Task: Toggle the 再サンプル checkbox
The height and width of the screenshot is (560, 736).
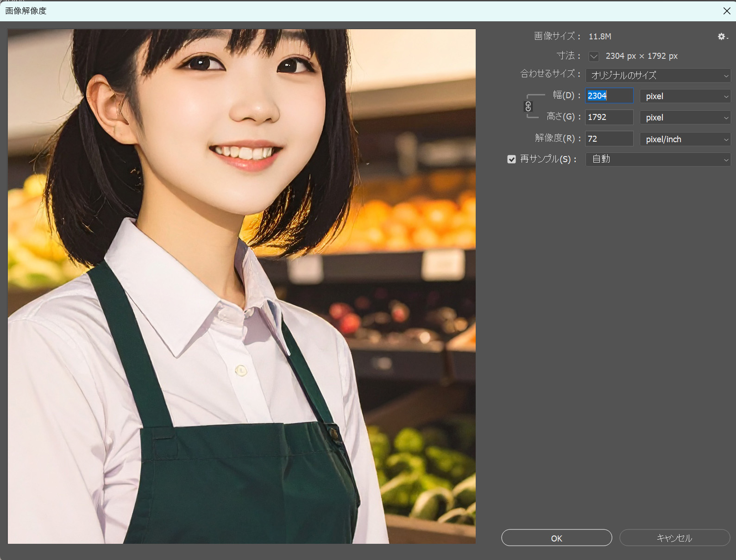Action: [511, 159]
